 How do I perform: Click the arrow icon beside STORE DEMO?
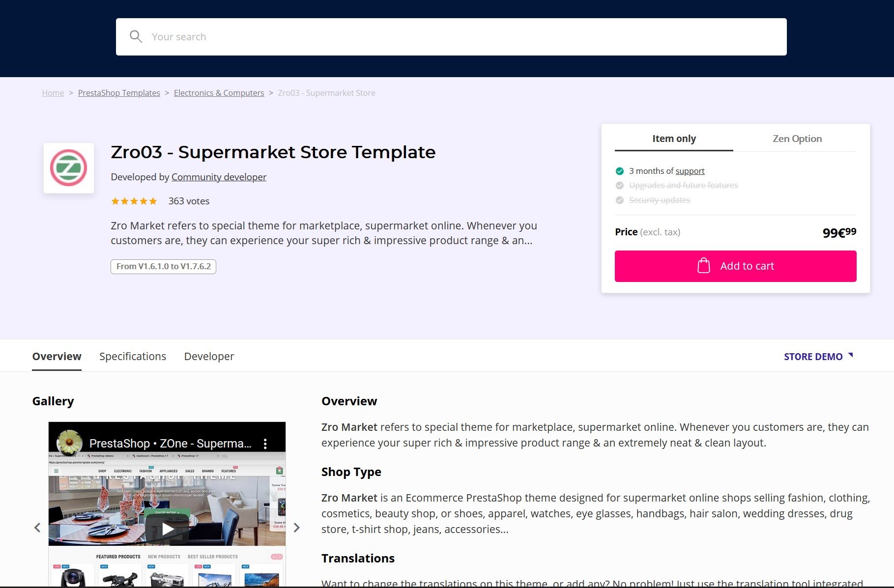click(851, 355)
